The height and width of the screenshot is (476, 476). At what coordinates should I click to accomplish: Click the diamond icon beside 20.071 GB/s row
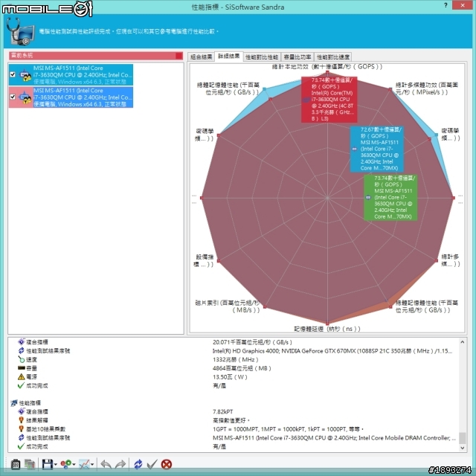click(22, 342)
